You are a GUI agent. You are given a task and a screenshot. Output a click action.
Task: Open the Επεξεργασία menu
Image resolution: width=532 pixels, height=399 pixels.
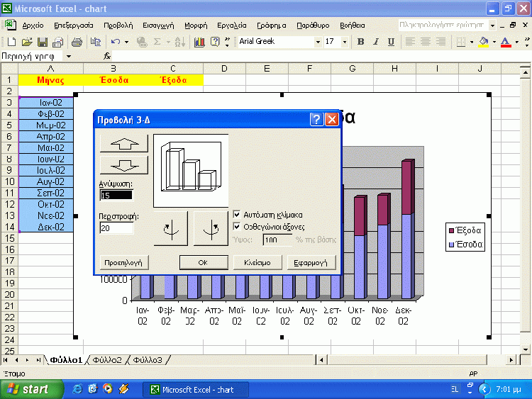74,26
